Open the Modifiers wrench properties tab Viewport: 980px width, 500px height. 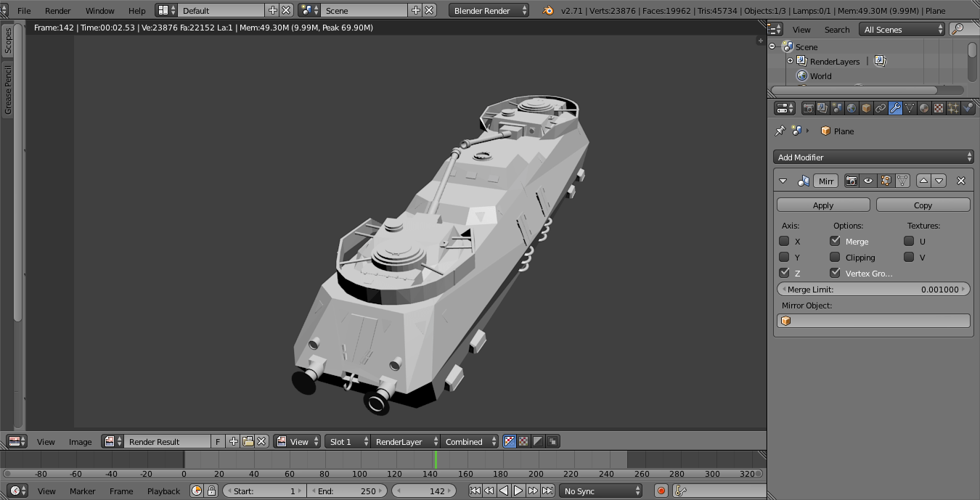click(x=895, y=108)
